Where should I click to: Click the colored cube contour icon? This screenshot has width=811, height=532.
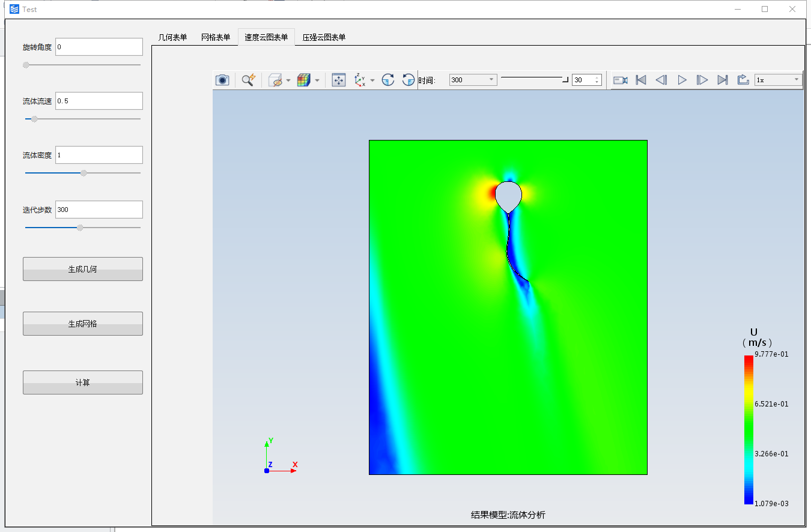coord(304,80)
